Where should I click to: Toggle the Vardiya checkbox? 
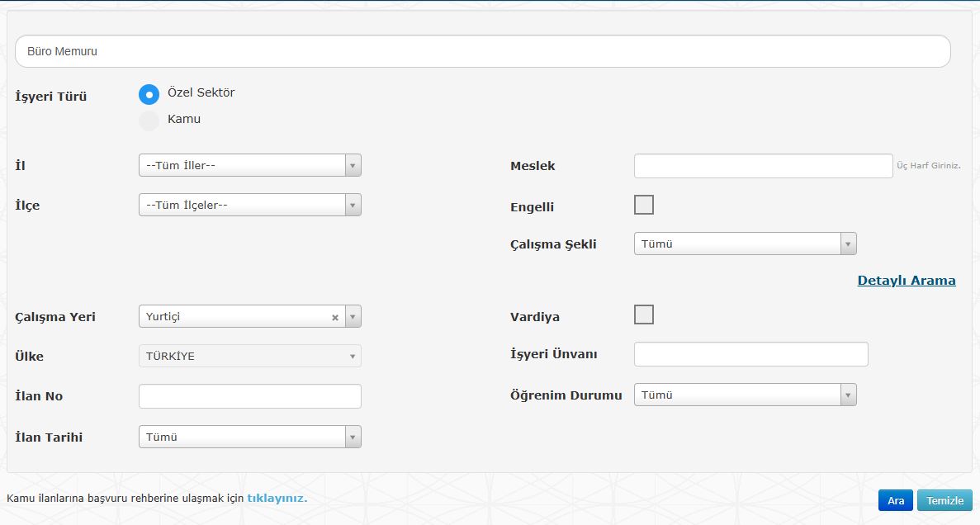pyautogui.click(x=643, y=315)
